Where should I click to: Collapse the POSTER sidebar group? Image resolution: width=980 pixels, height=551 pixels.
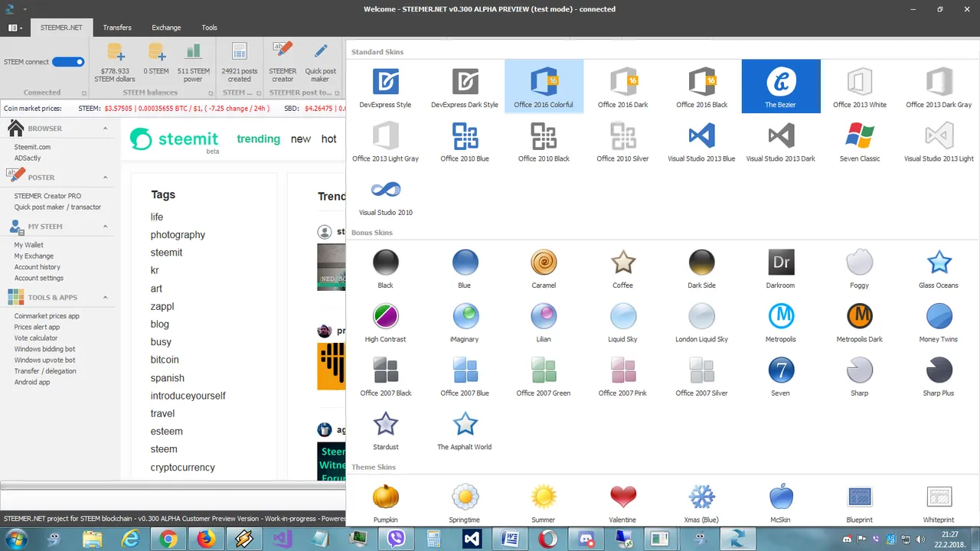tap(106, 178)
